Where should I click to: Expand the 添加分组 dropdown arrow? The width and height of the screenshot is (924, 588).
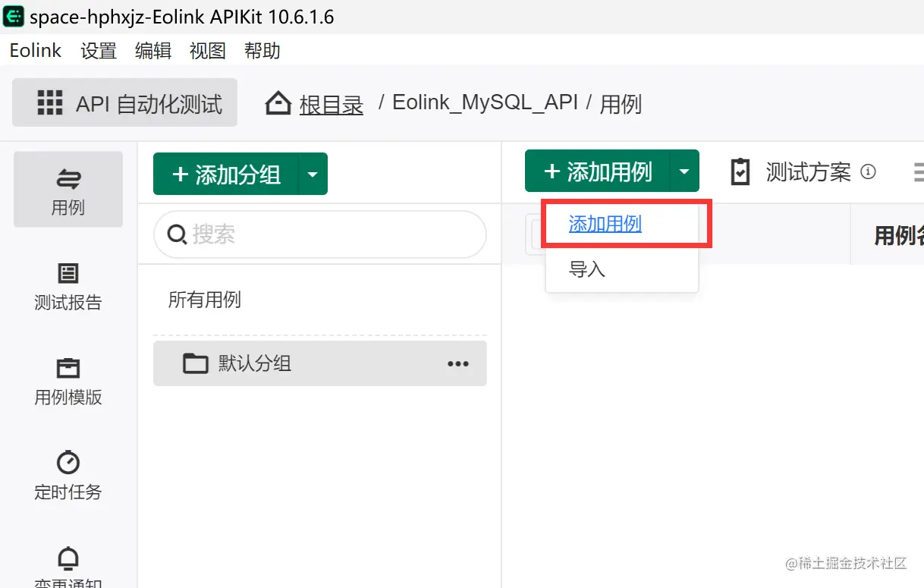[x=313, y=174]
